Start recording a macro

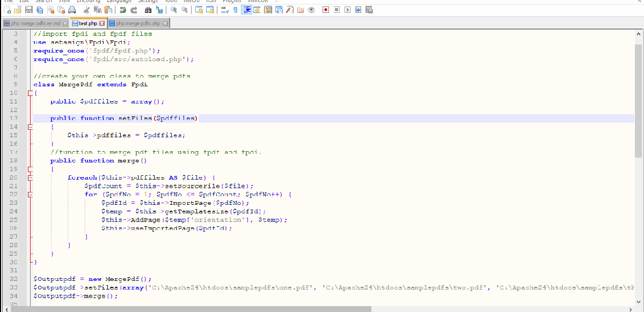(325, 9)
